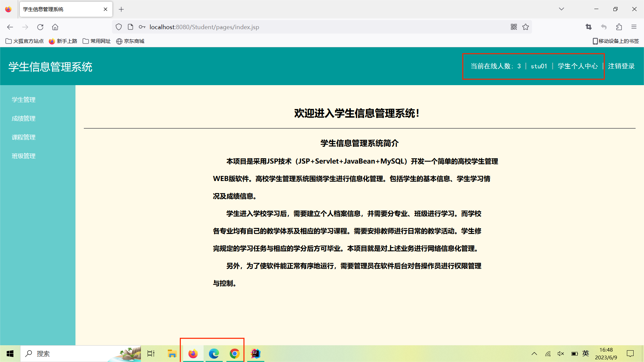The image size is (644, 362).
Task: Open the Windows Start menu
Action: (x=10, y=354)
